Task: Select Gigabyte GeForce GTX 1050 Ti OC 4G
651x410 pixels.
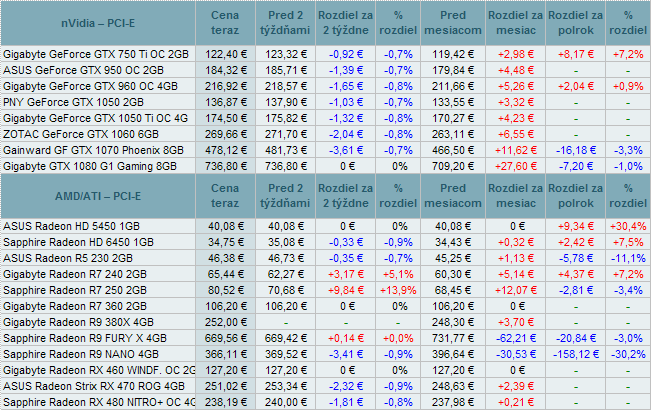Action: [x=95, y=118]
